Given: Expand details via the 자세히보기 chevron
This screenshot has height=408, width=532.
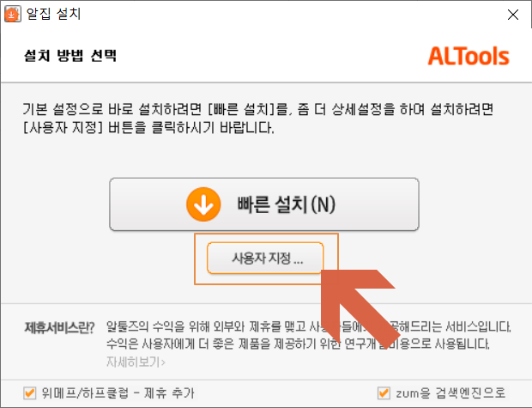Looking at the screenshot, I should point(163,362).
